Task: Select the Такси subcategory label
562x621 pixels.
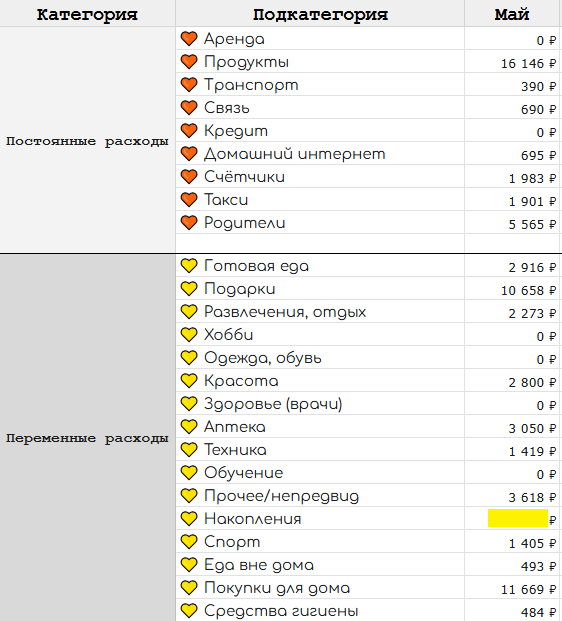Action: point(226,200)
